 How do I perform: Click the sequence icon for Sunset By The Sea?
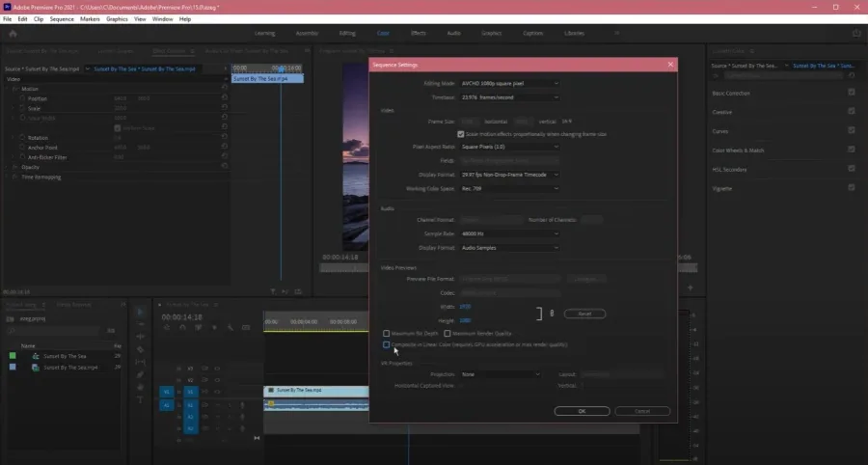pos(36,356)
